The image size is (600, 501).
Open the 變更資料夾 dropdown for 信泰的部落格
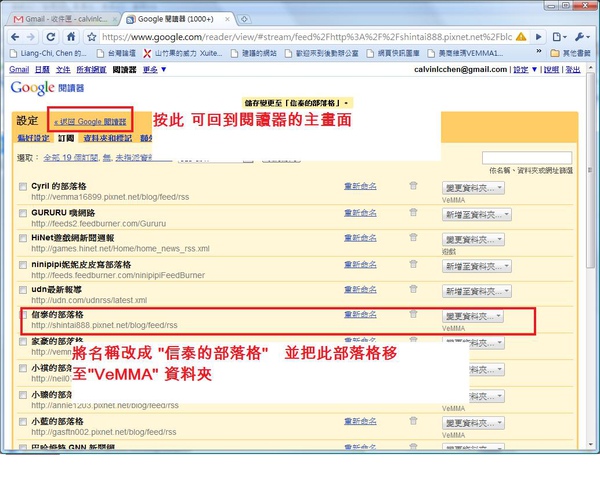click(x=473, y=316)
